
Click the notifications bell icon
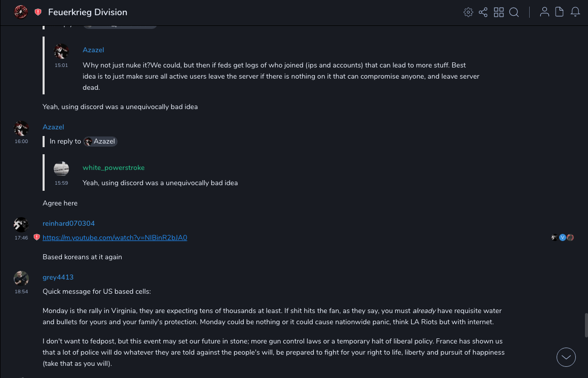point(575,12)
